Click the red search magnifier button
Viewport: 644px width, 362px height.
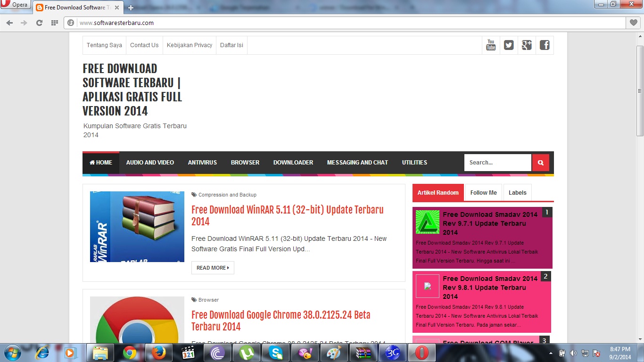540,163
